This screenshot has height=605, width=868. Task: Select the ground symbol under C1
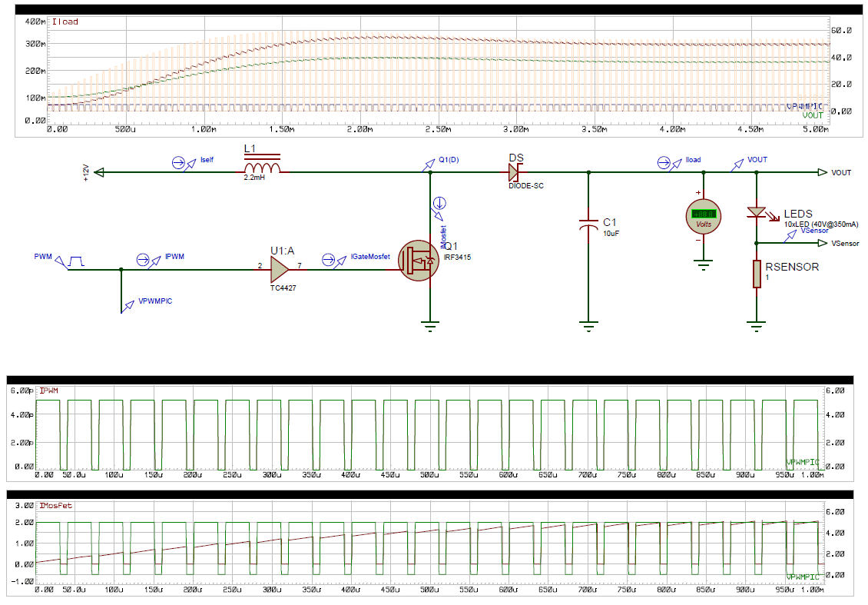pos(588,326)
